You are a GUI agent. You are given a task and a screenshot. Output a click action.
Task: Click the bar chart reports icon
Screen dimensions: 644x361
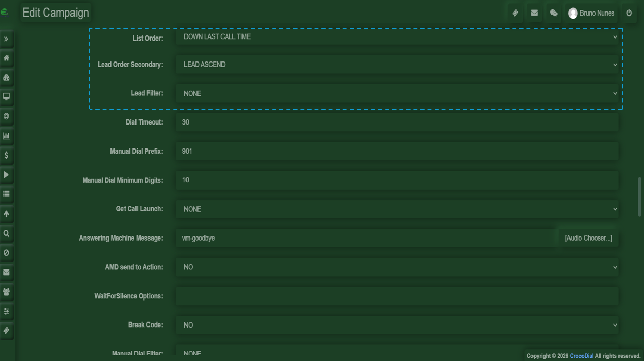pos(6,136)
